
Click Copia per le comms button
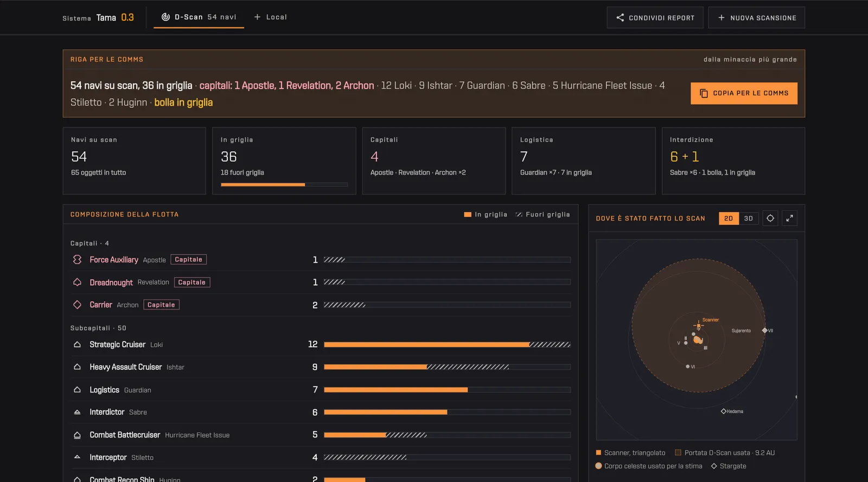[x=744, y=93]
